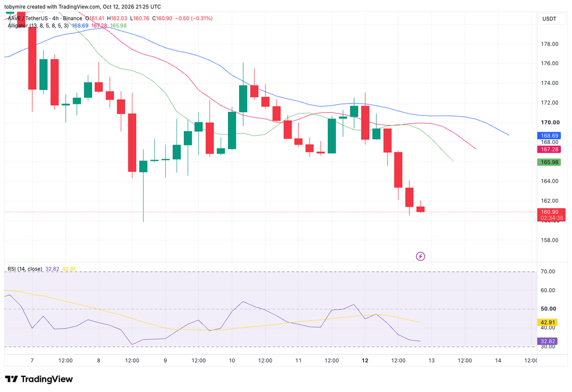Click the bold 50.00 RSI axis level
This screenshot has width=572, height=392.
tap(549, 308)
